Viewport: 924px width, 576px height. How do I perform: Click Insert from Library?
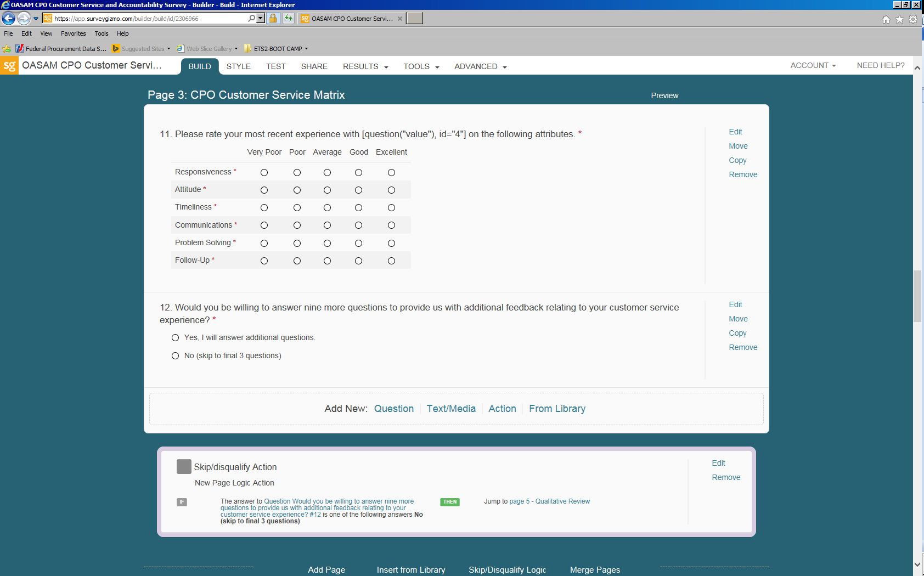[x=411, y=570]
